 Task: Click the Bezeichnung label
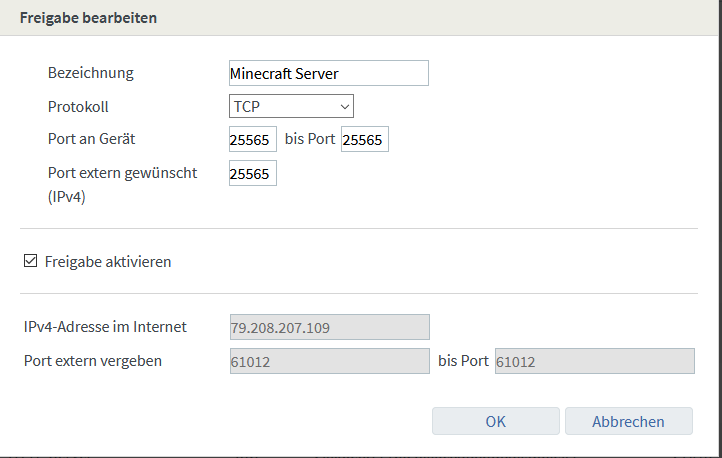point(90,73)
